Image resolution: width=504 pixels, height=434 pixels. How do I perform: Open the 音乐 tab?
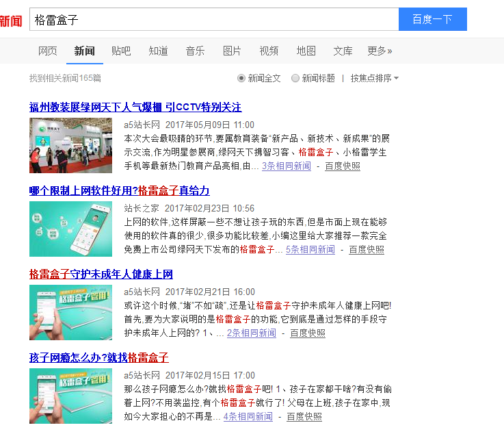[195, 51]
